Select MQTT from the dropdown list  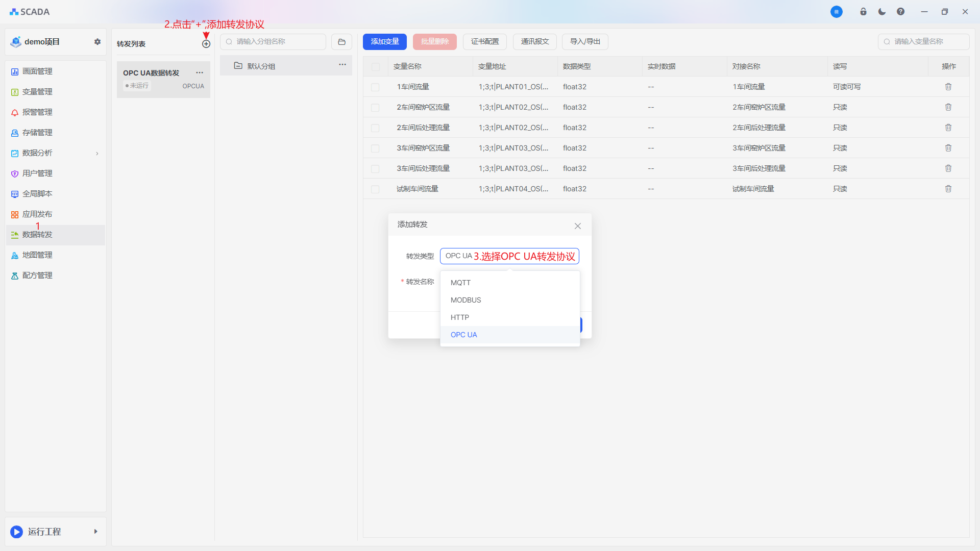coord(460,283)
